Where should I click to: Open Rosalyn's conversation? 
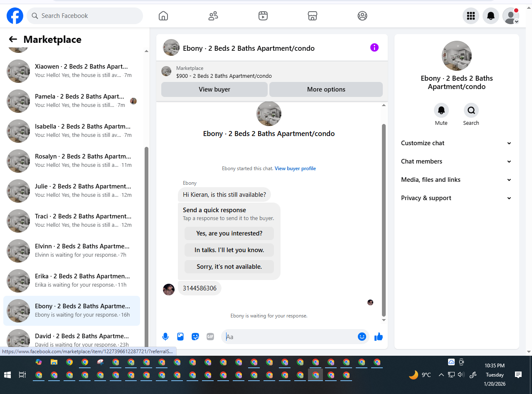[x=71, y=161]
